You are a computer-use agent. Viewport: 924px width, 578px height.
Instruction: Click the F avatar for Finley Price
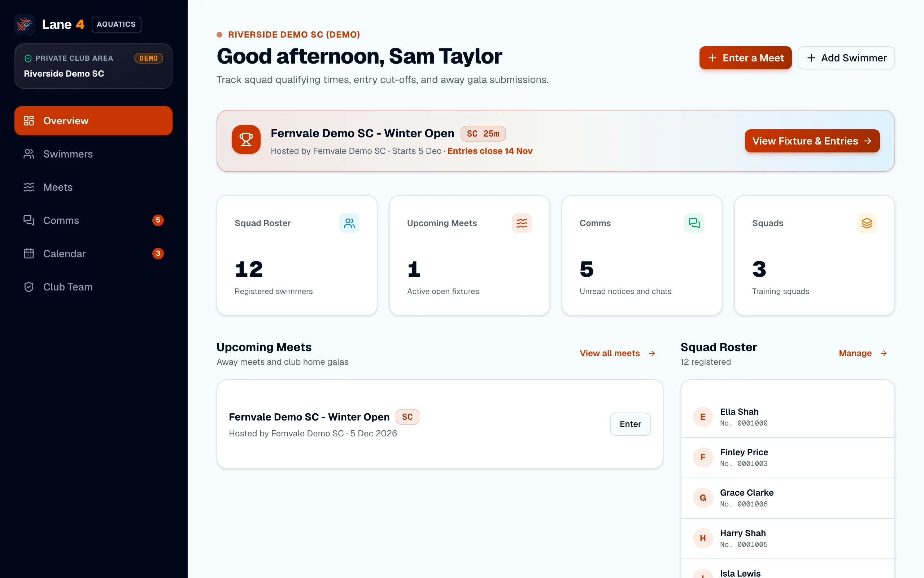click(703, 458)
